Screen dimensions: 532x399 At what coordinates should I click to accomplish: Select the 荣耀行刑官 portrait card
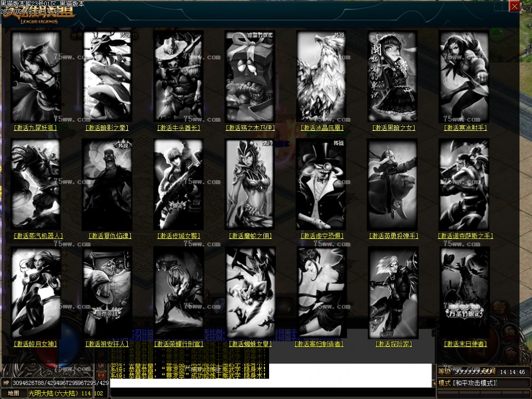point(179,293)
